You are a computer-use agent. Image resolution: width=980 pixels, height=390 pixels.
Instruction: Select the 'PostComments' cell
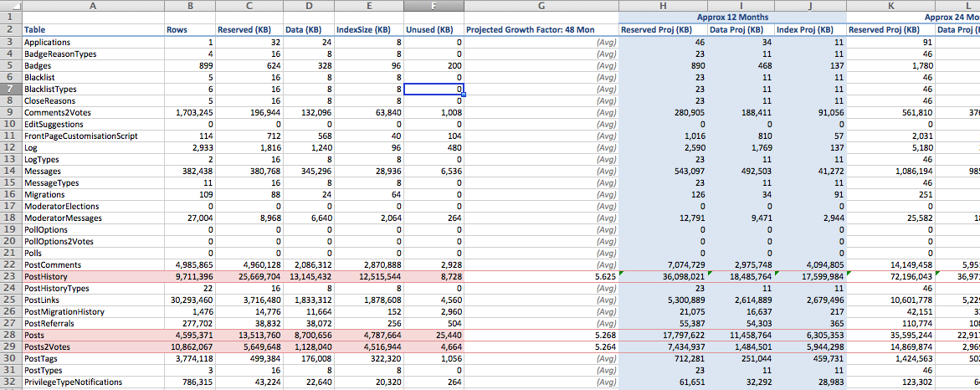[x=93, y=264]
